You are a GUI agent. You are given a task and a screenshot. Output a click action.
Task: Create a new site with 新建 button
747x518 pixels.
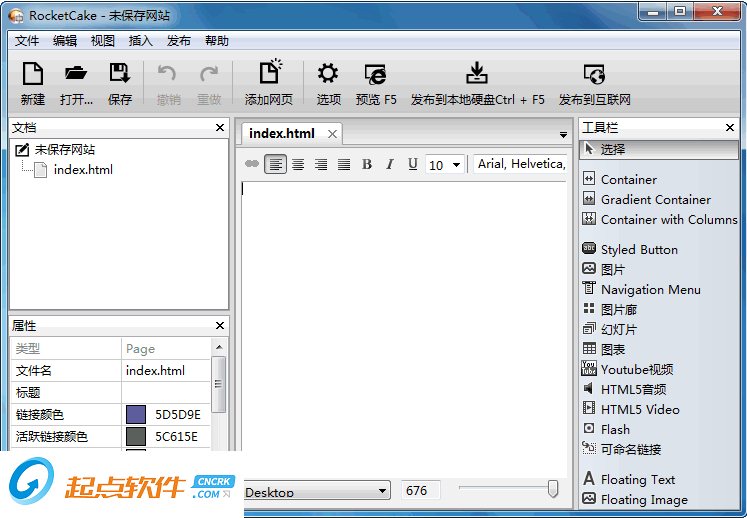32,83
